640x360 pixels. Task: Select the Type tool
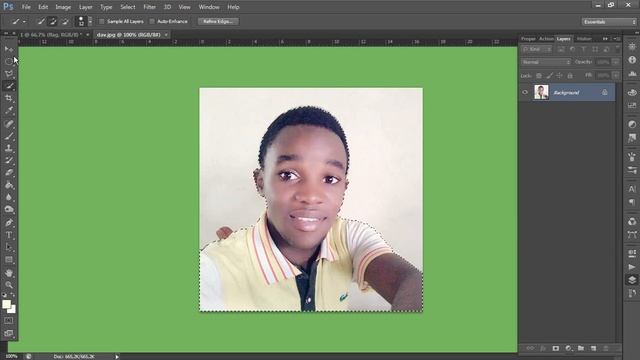(x=9, y=235)
